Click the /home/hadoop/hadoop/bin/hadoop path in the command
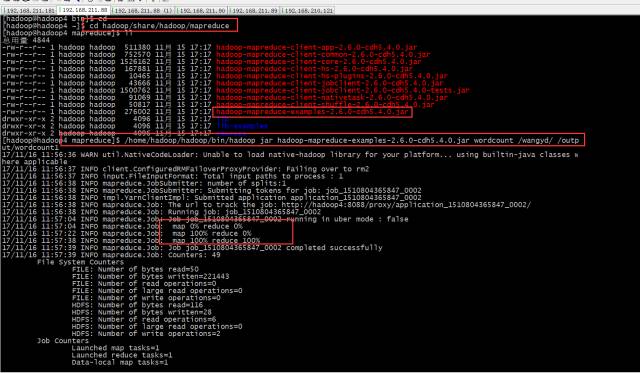This screenshot has width=640, height=373. click(x=190, y=140)
